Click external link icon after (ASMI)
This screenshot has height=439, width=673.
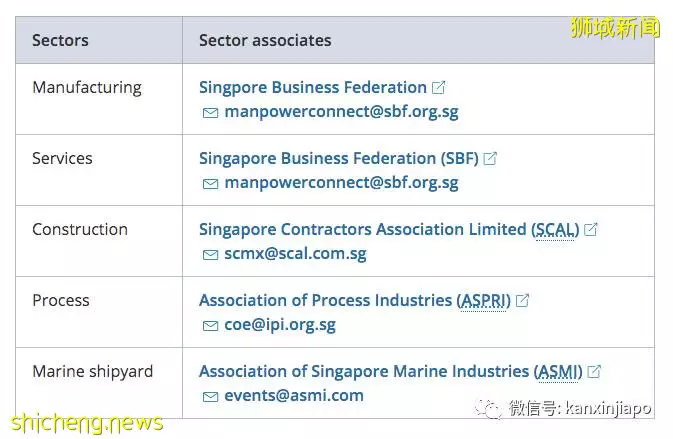coord(594,371)
